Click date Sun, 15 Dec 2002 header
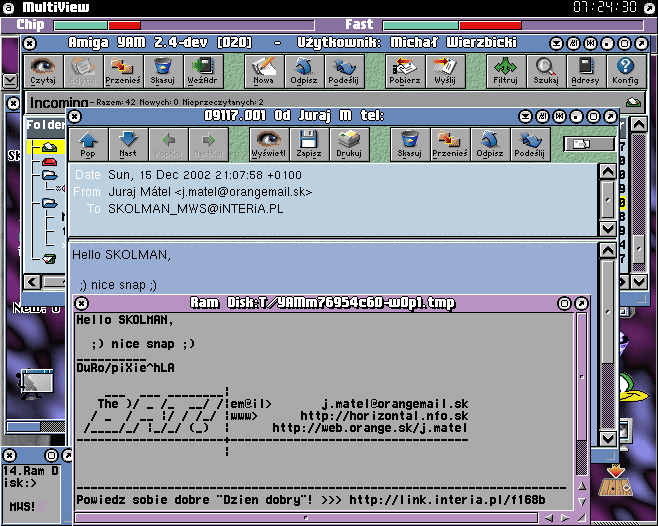Screen dimensions: 658x526 [x=205, y=175]
